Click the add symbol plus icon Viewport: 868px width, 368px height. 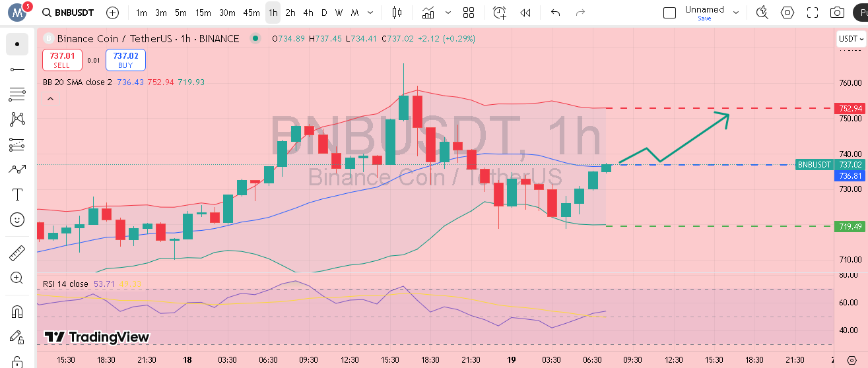pos(113,13)
